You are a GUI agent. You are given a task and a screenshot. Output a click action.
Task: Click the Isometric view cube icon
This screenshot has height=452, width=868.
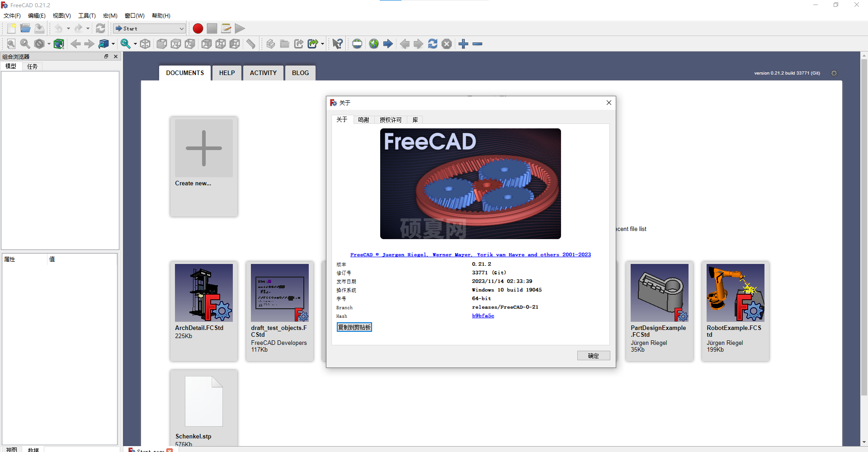coord(145,44)
